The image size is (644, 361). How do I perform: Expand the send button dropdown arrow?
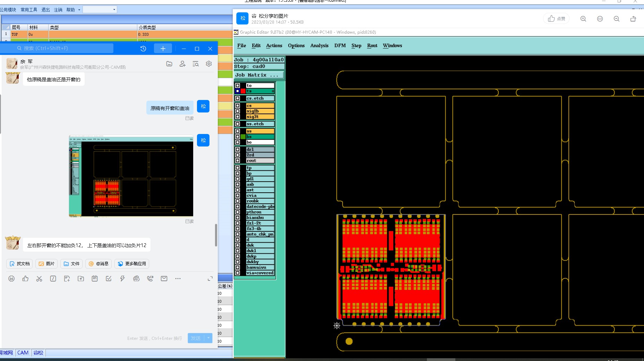208,338
